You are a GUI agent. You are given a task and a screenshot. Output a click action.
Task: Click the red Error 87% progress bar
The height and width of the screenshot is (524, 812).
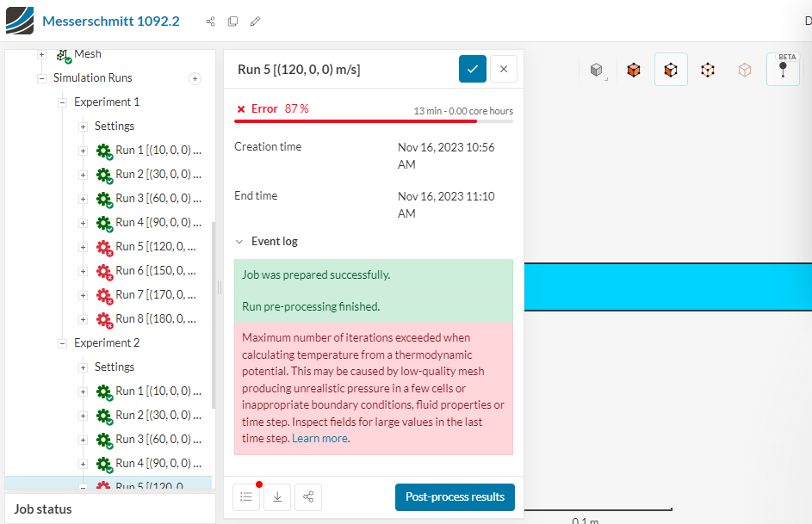pos(374,121)
